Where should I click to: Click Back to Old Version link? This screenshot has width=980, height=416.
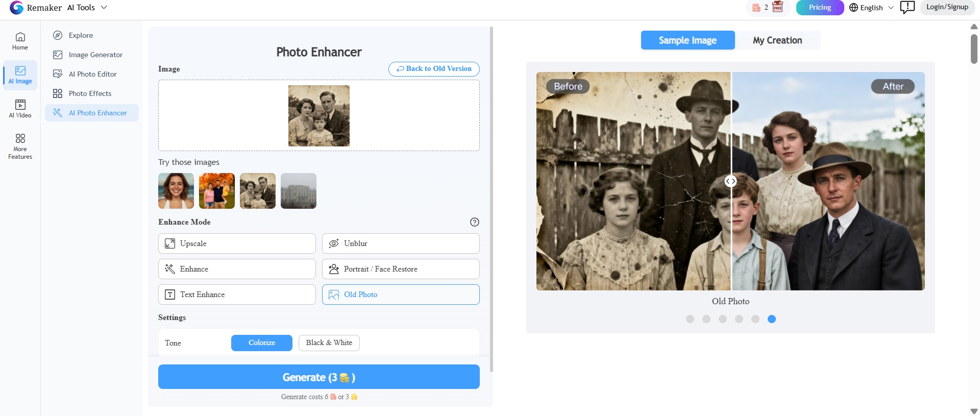[434, 69]
